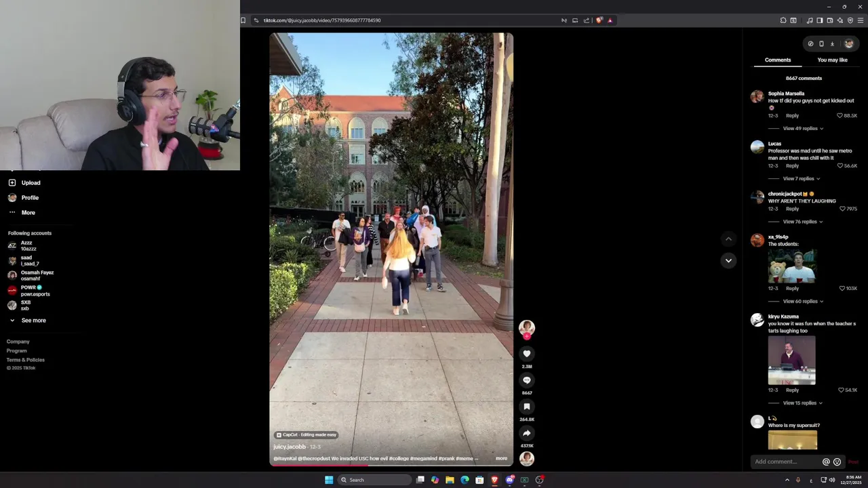Open xa_9ls4p's comment meme image
868x488 pixels.
(x=792, y=266)
